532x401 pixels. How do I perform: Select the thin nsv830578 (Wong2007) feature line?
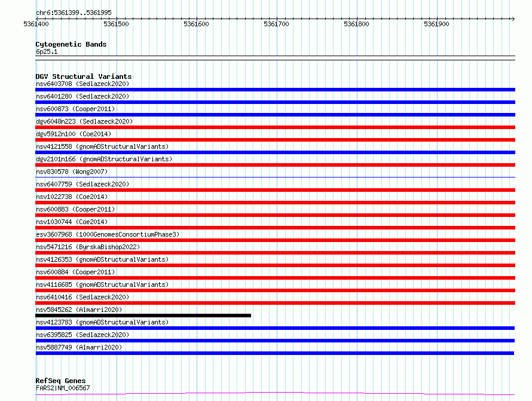(275, 177)
